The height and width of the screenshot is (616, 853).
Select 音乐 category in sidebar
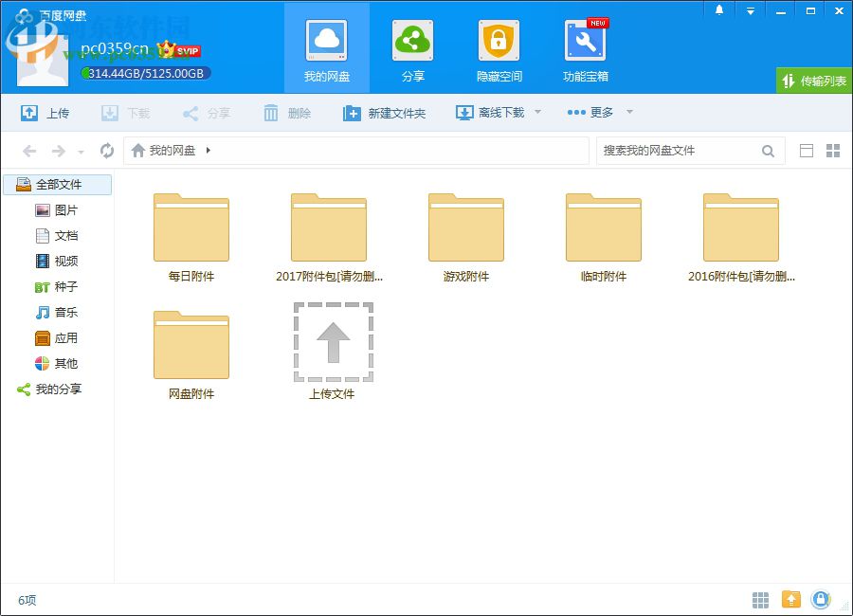click(x=57, y=313)
